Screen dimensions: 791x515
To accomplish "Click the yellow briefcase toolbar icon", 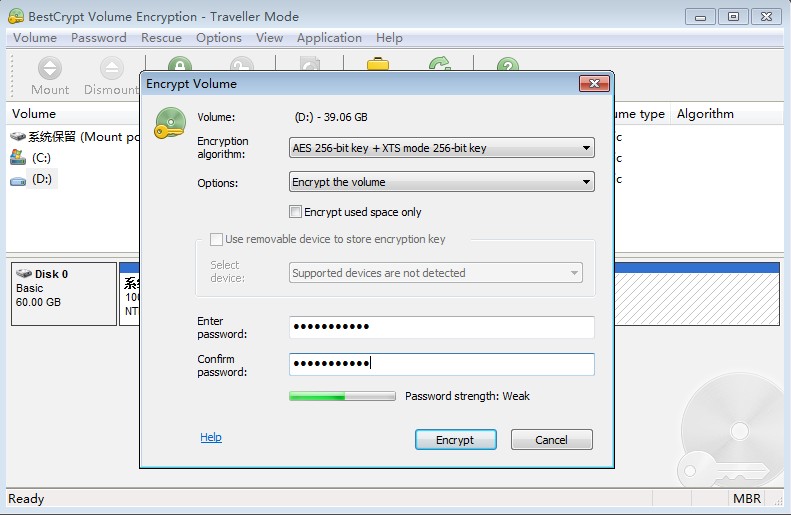I will [378, 64].
